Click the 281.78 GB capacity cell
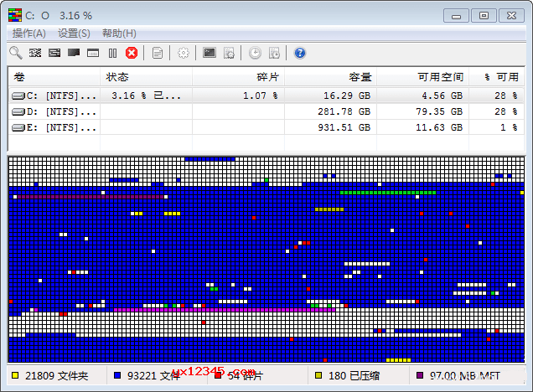The width and height of the screenshot is (533, 392). point(330,111)
